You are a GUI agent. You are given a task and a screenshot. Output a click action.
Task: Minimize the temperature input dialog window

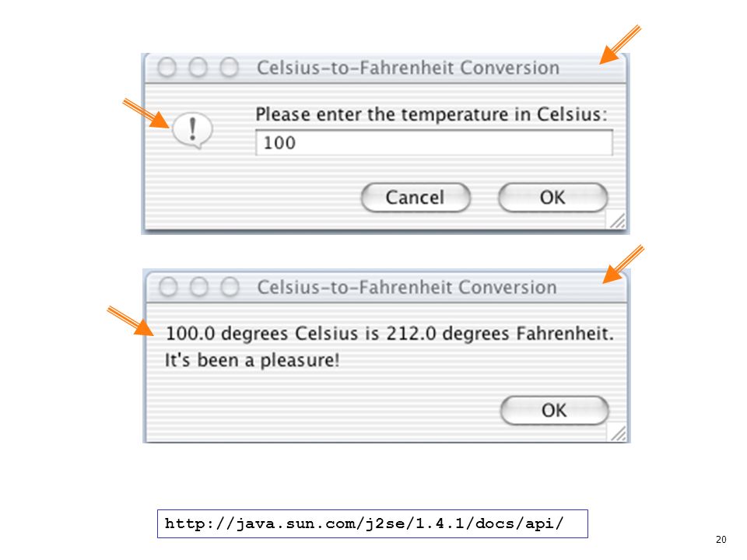click(x=198, y=68)
